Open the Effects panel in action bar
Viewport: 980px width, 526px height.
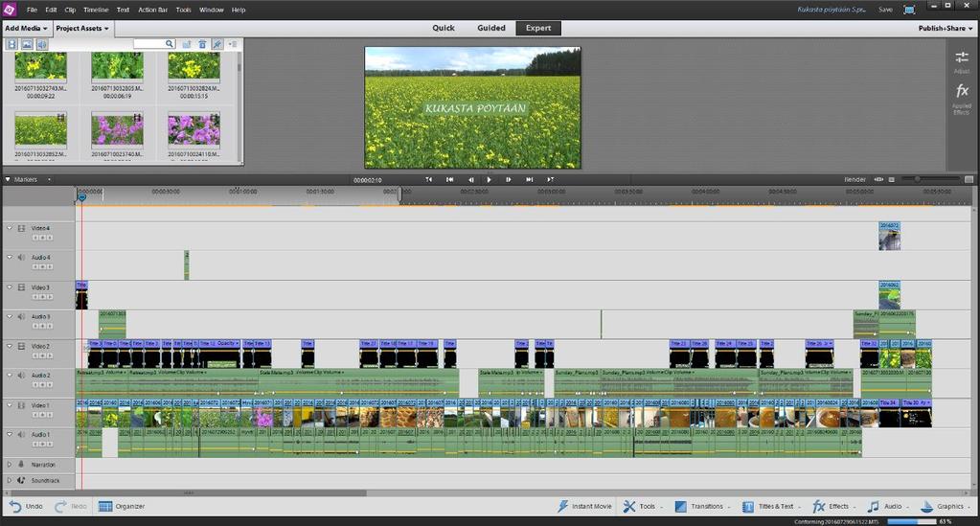tap(833, 506)
